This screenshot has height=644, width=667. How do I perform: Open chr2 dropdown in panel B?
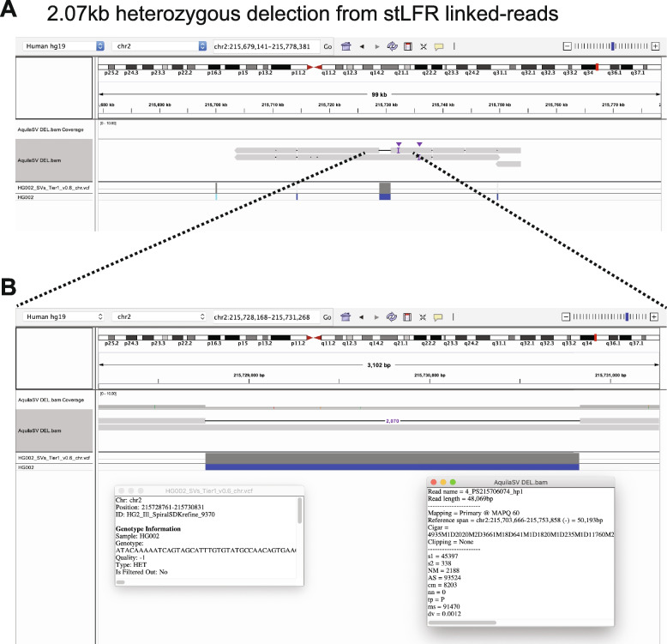(x=160, y=316)
